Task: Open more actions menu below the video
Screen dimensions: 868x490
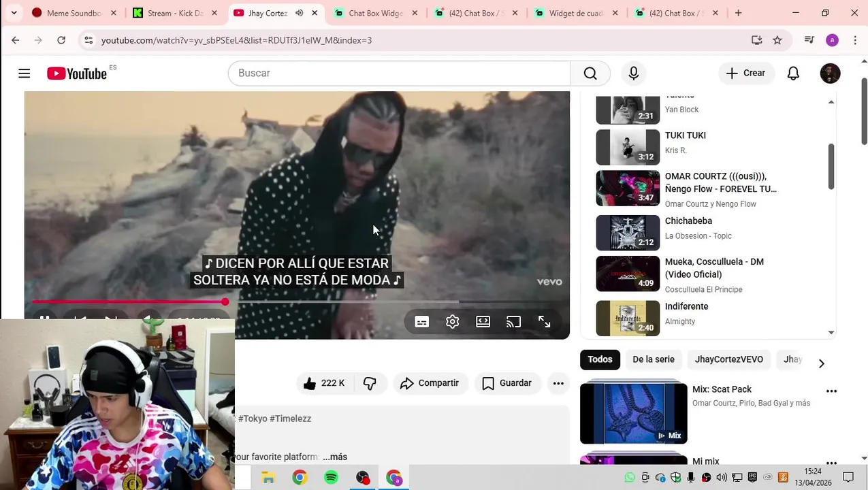Action: 558,383
